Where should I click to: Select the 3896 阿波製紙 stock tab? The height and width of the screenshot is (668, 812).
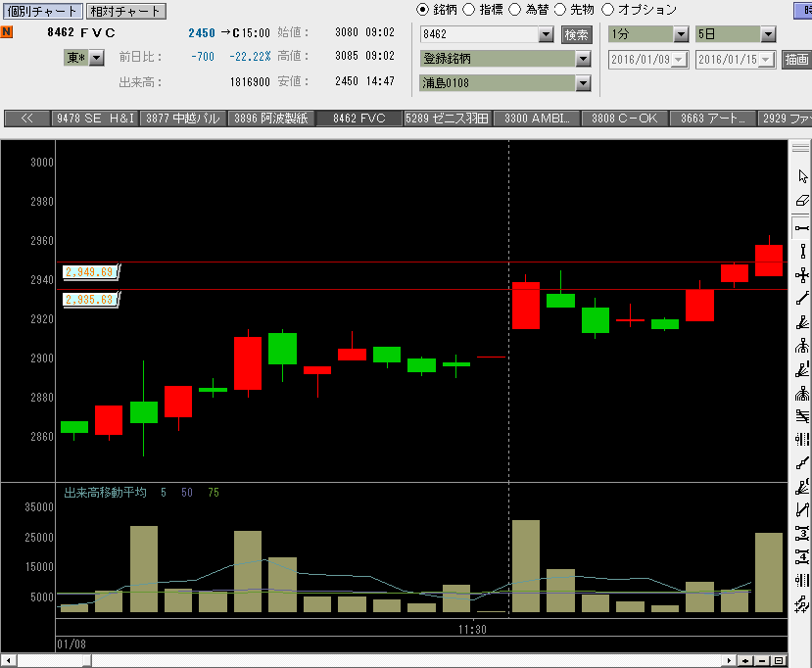tap(271, 119)
